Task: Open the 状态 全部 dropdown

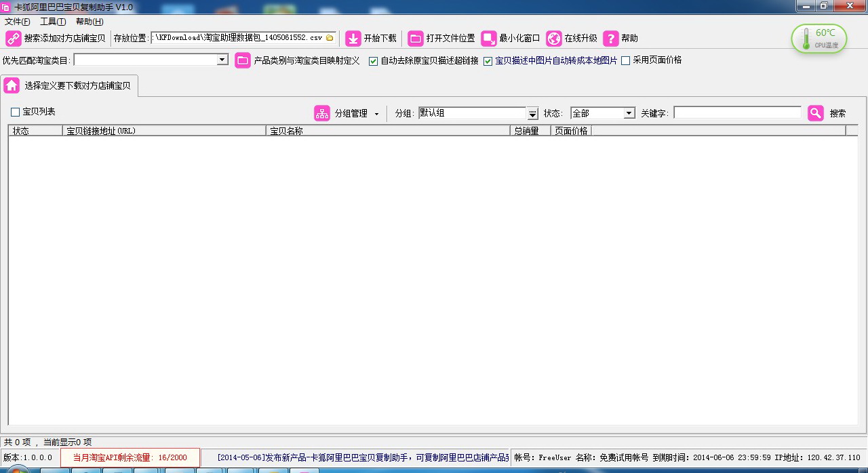Action: click(x=629, y=113)
